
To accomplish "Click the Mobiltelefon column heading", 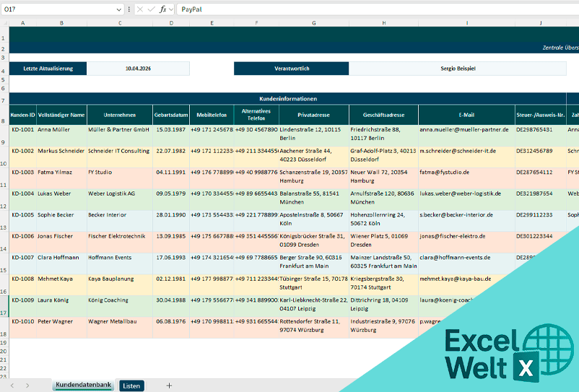I will [x=212, y=115].
